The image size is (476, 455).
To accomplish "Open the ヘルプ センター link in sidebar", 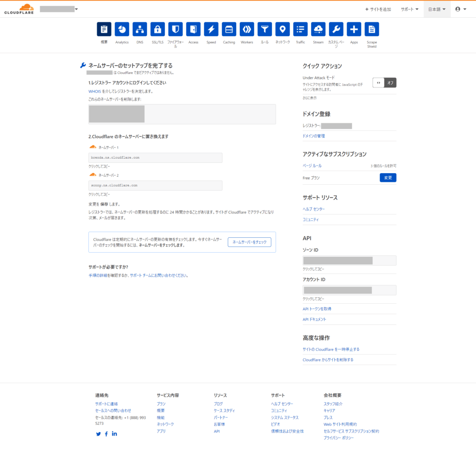I will [314, 209].
